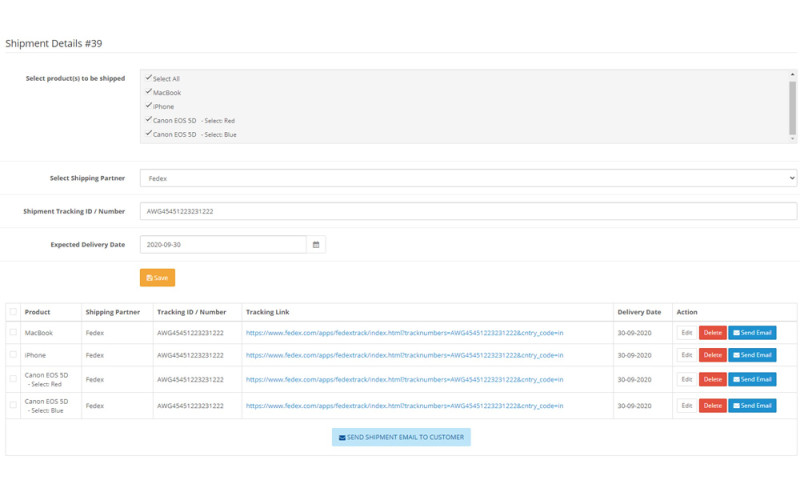Viewport: 800px width, 500px height.
Task: Delete the iPhone shipment row
Action: (x=712, y=355)
